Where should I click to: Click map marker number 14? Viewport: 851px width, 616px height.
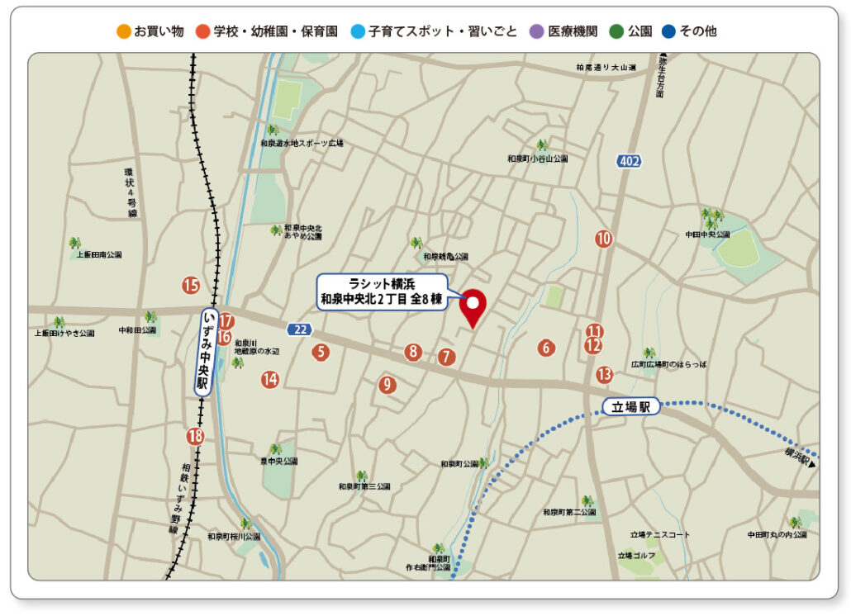click(269, 379)
